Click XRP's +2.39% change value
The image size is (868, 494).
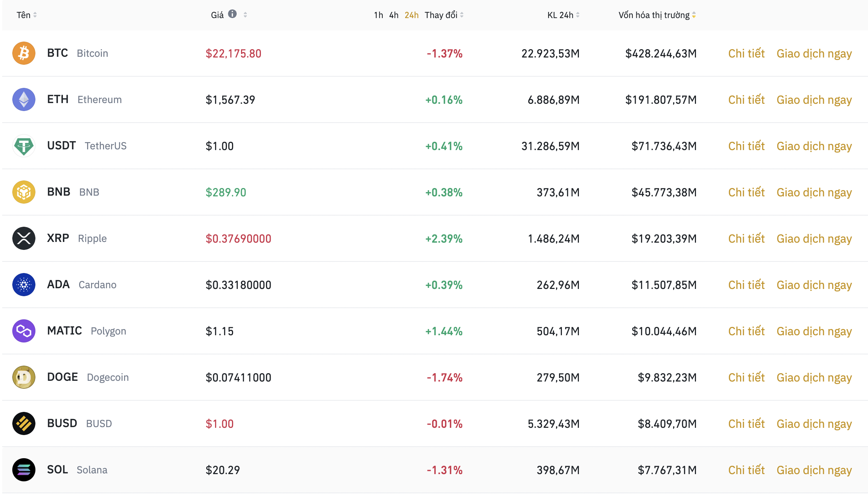click(444, 239)
